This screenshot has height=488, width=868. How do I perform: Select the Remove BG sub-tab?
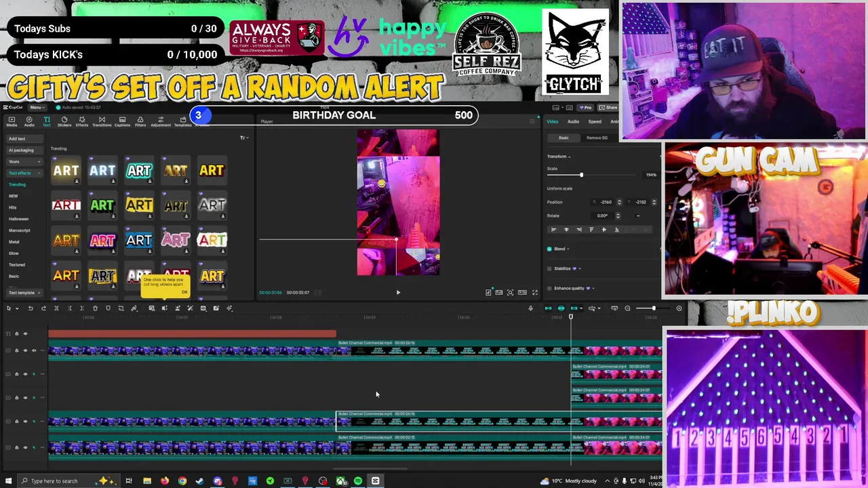pyautogui.click(x=597, y=138)
